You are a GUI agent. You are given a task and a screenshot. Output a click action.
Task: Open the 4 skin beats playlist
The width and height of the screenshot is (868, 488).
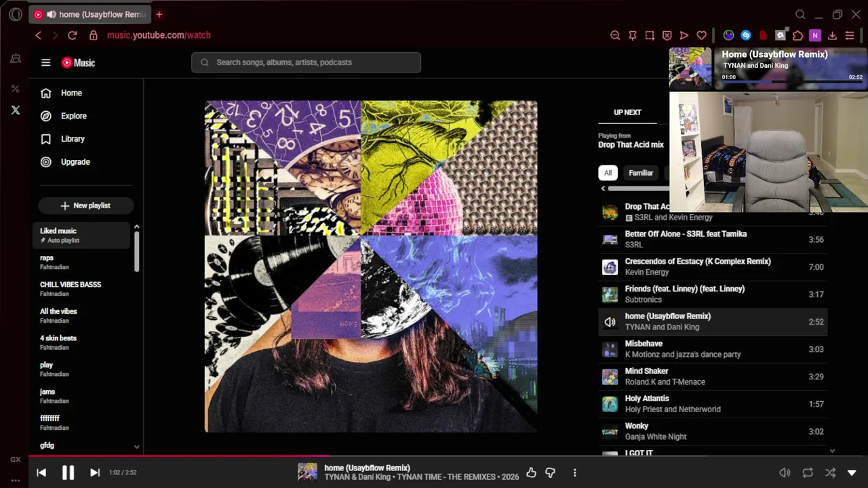[81, 342]
